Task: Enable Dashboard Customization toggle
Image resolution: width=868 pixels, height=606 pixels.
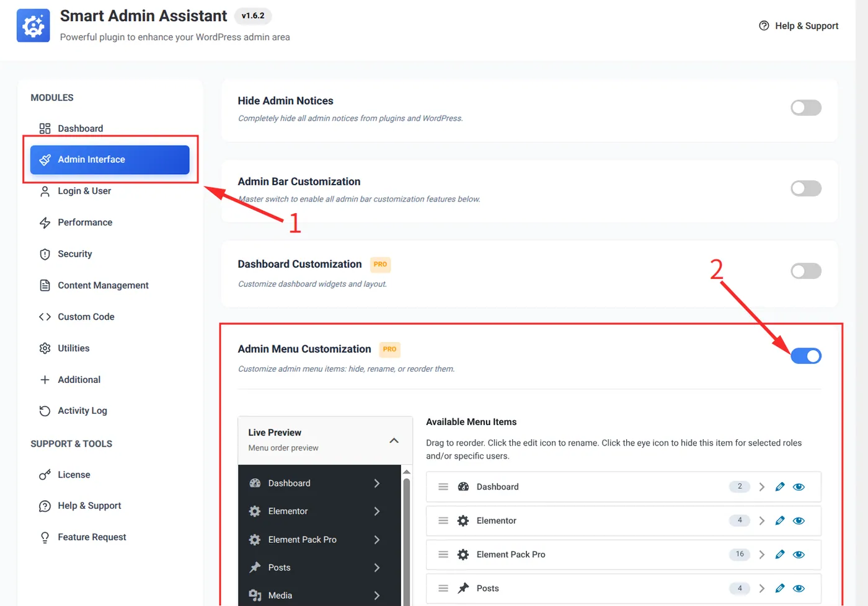Action: point(806,271)
